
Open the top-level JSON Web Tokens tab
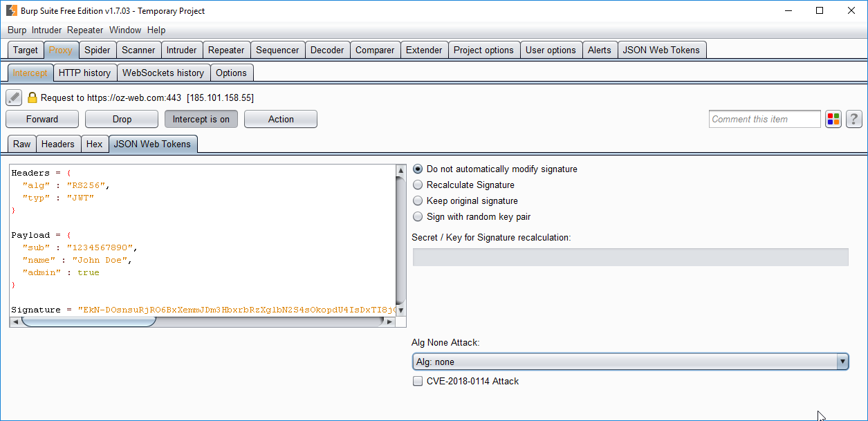(662, 50)
